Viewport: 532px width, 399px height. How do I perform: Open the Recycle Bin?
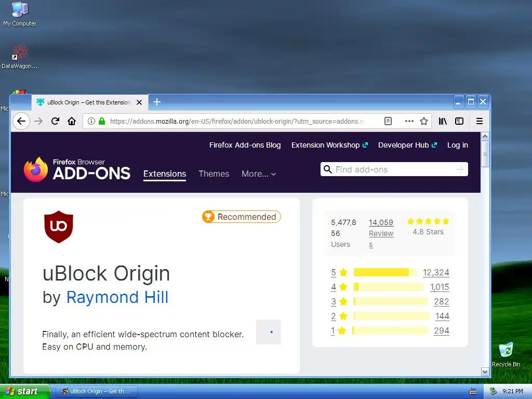[506, 354]
